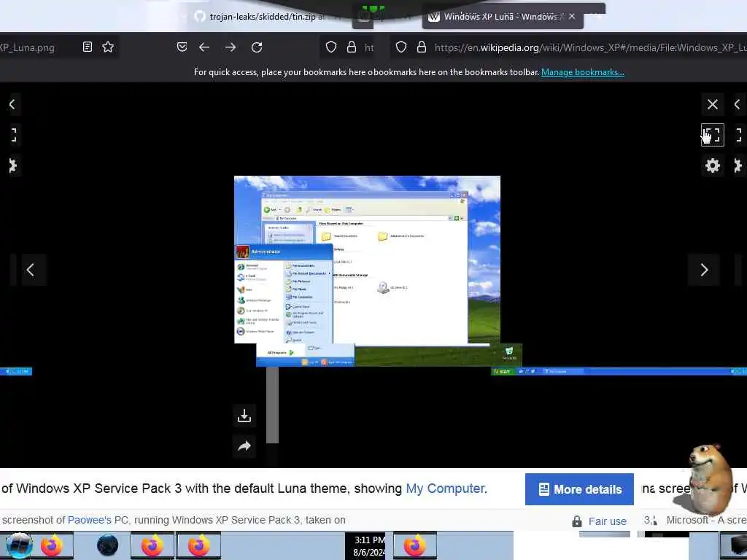The height and width of the screenshot is (560, 747).
Task: Close the Windows XP Luna tab
Action: pos(572,17)
